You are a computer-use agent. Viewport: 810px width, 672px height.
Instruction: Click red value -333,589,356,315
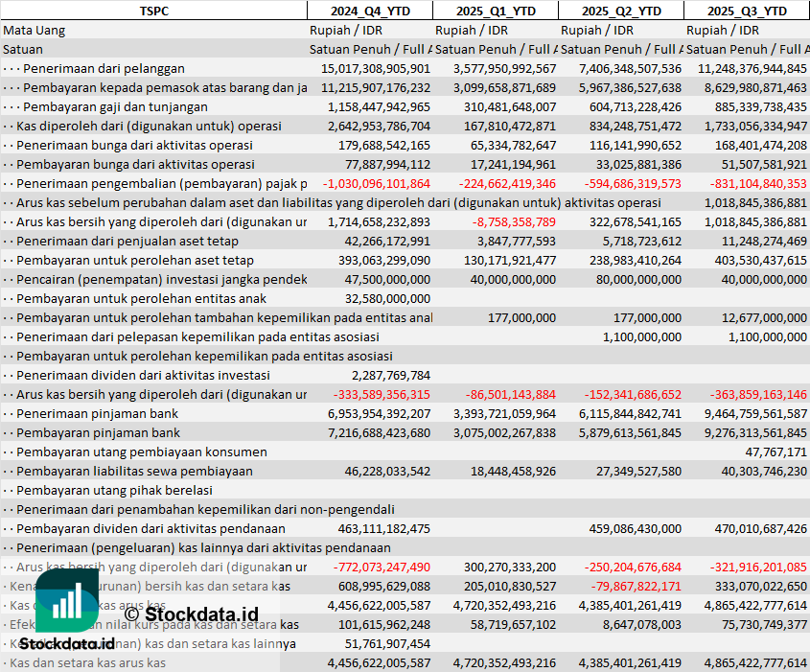[x=382, y=395]
